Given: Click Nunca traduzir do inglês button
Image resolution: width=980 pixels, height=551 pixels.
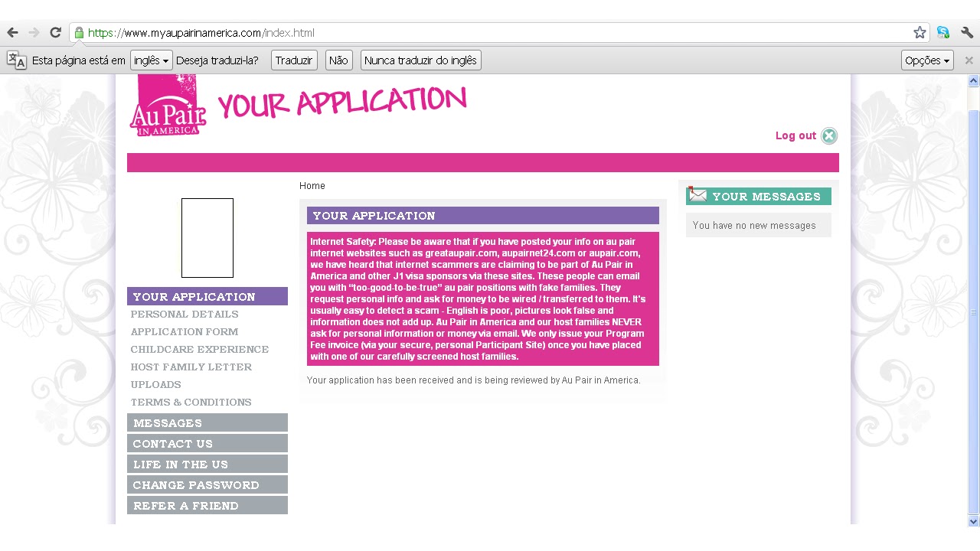Looking at the screenshot, I should (x=420, y=60).
